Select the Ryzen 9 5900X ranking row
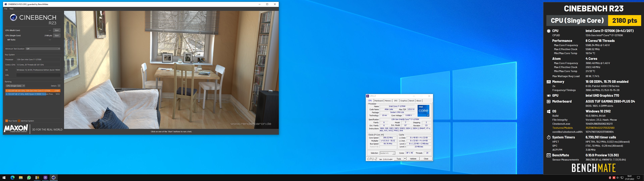Viewport: 644px width, 181px height. coord(33,94)
